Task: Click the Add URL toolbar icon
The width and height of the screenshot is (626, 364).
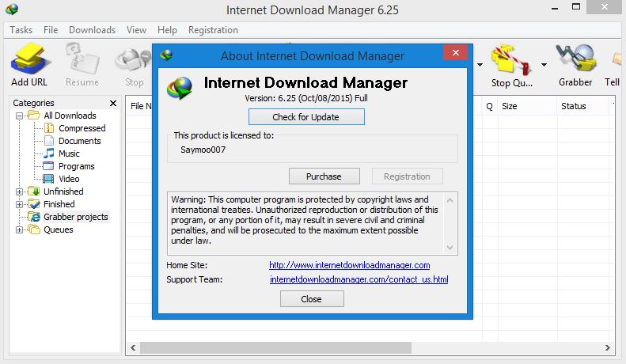Action: pos(30,59)
